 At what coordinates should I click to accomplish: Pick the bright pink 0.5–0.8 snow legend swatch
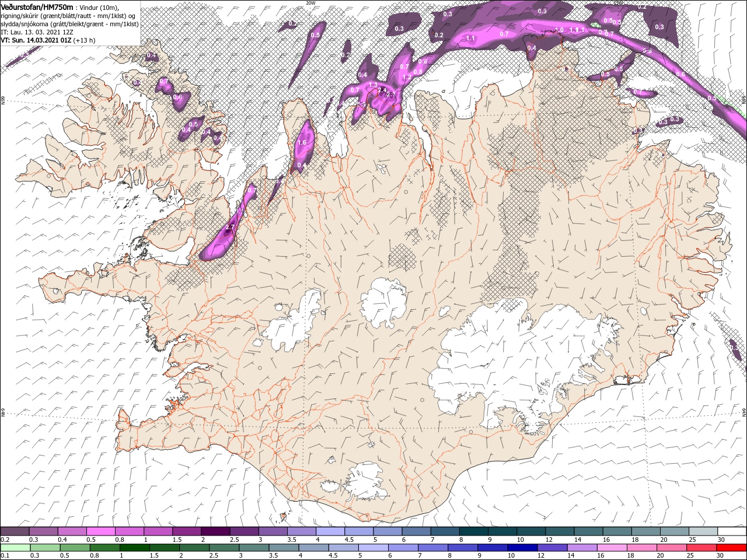click(101, 531)
